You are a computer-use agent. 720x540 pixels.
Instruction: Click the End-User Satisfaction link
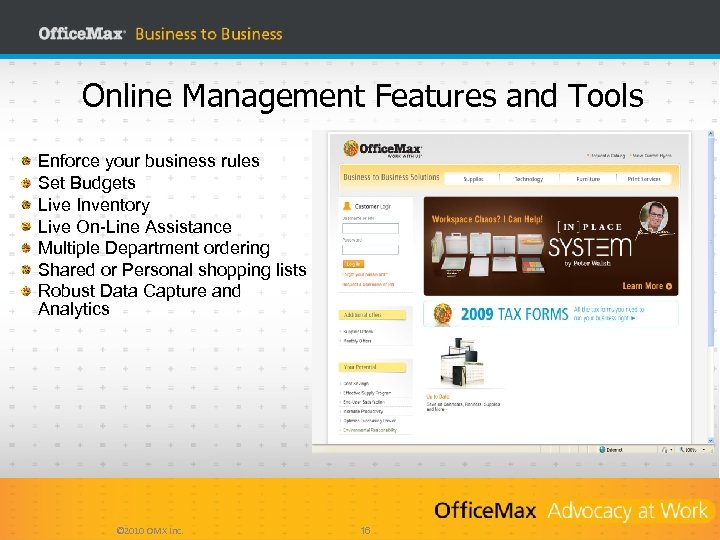pos(364,402)
